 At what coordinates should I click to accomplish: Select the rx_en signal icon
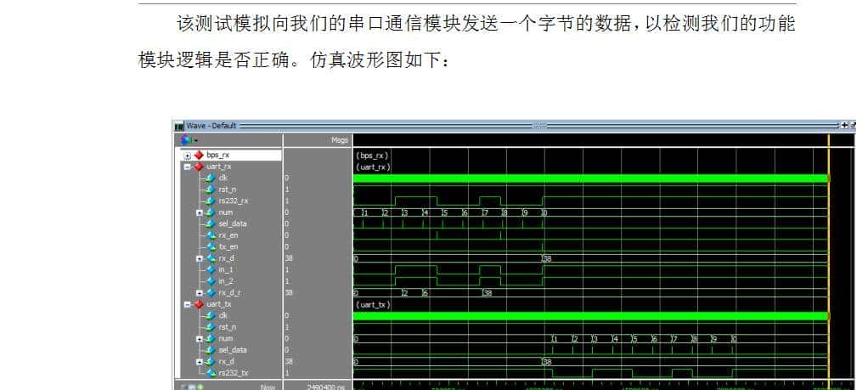[x=211, y=235]
